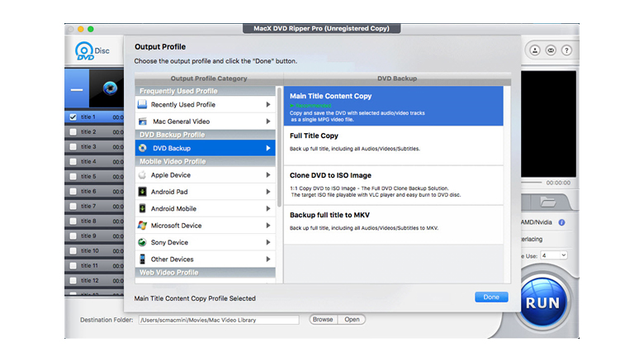
Task: Select Clone DVD to ISO Image
Action: [394, 185]
